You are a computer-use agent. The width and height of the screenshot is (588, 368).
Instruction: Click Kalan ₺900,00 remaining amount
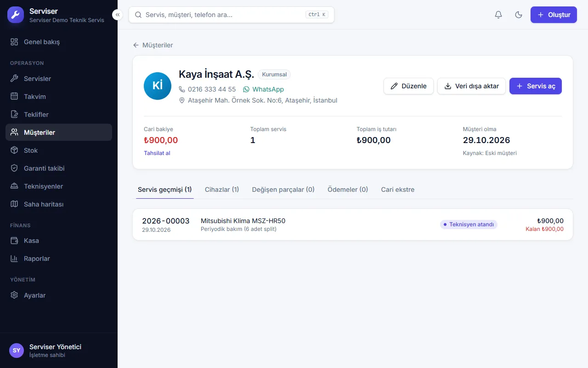click(544, 229)
